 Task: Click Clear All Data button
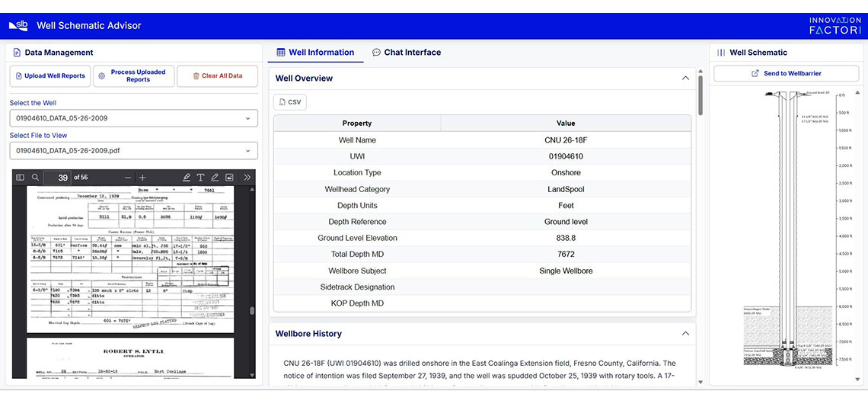coord(218,76)
